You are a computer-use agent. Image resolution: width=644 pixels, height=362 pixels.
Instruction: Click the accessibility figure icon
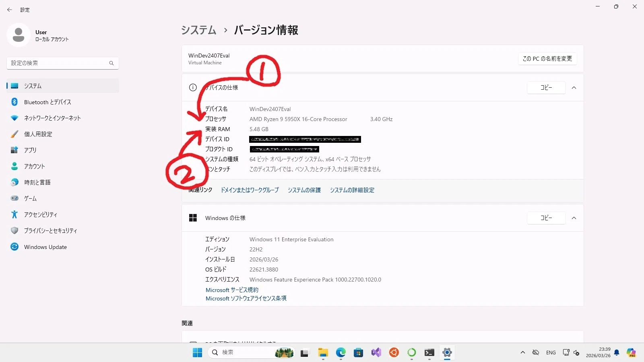[x=14, y=214]
